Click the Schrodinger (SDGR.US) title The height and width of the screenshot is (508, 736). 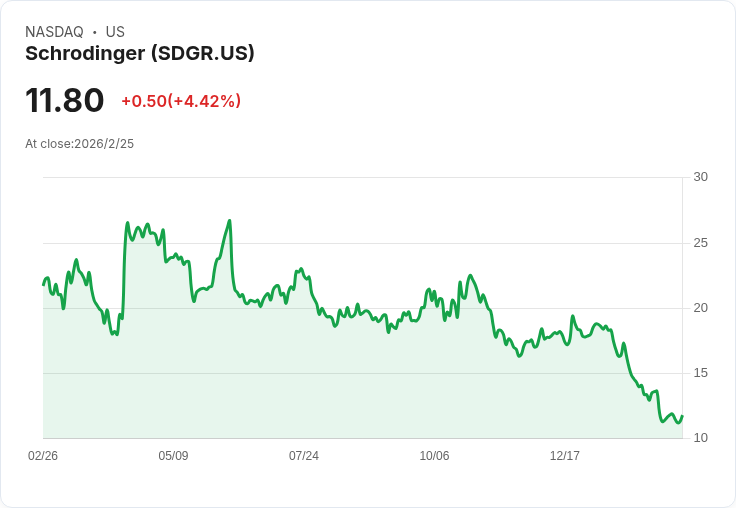pos(139,53)
